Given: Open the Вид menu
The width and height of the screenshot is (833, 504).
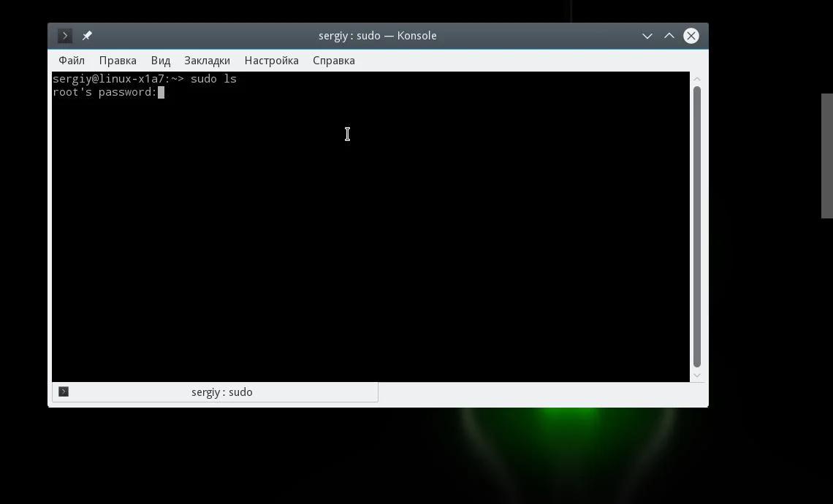Looking at the screenshot, I should (x=161, y=61).
